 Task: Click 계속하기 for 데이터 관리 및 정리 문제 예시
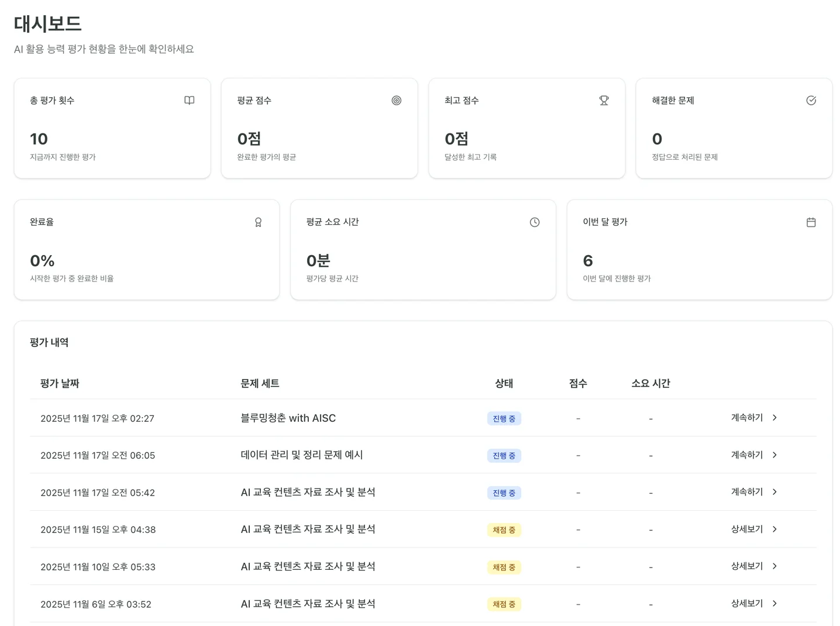point(746,455)
